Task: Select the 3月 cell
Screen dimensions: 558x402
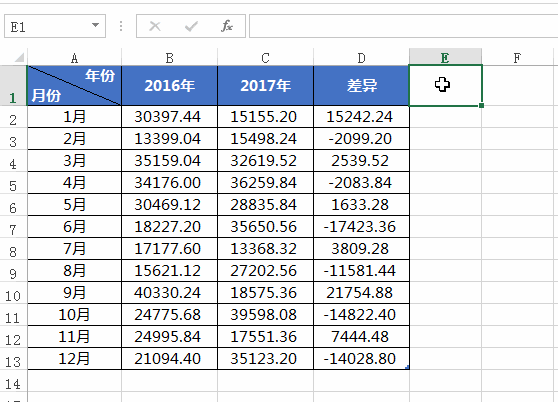Action: coord(74,161)
